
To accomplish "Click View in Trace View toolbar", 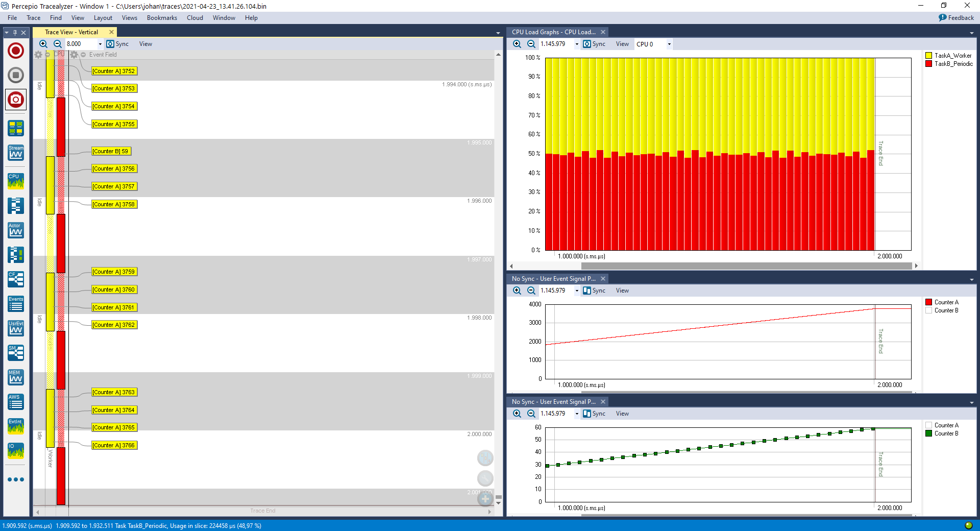I will 145,44.
